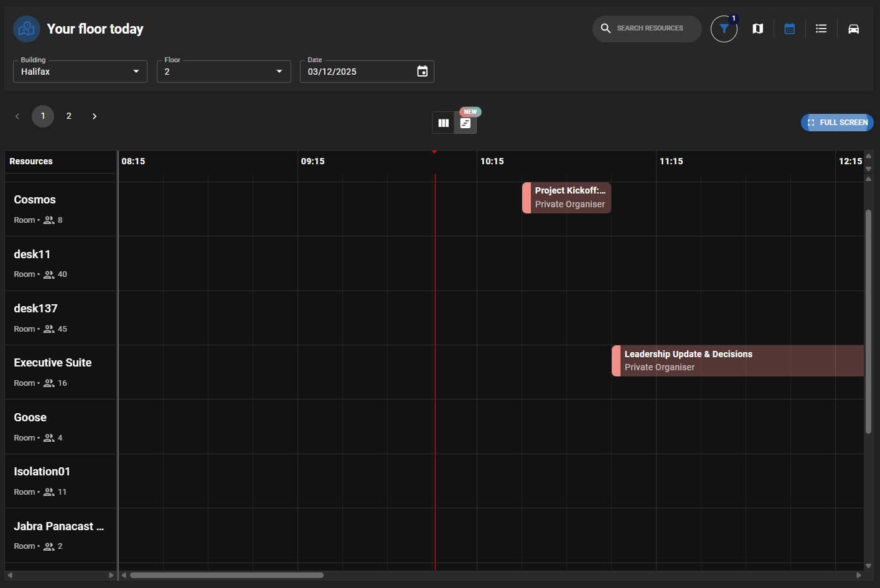Switch to floor map view icon

point(757,29)
